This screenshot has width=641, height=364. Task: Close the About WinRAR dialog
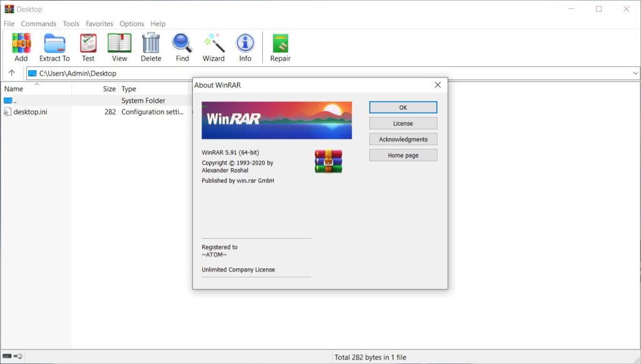tap(438, 85)
